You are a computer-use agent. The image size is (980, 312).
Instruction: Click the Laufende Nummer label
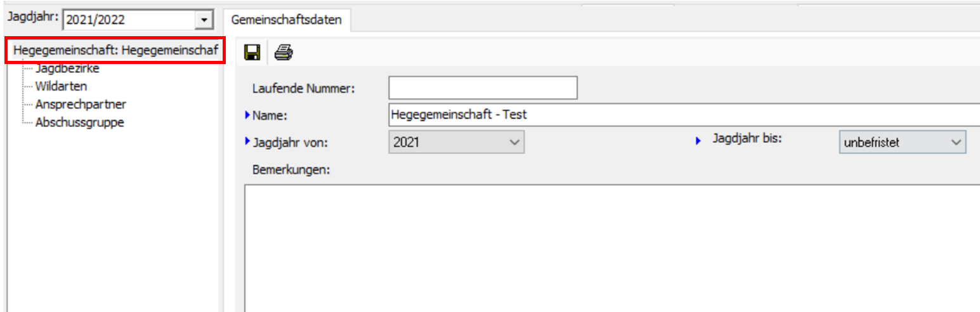point(303,89)
